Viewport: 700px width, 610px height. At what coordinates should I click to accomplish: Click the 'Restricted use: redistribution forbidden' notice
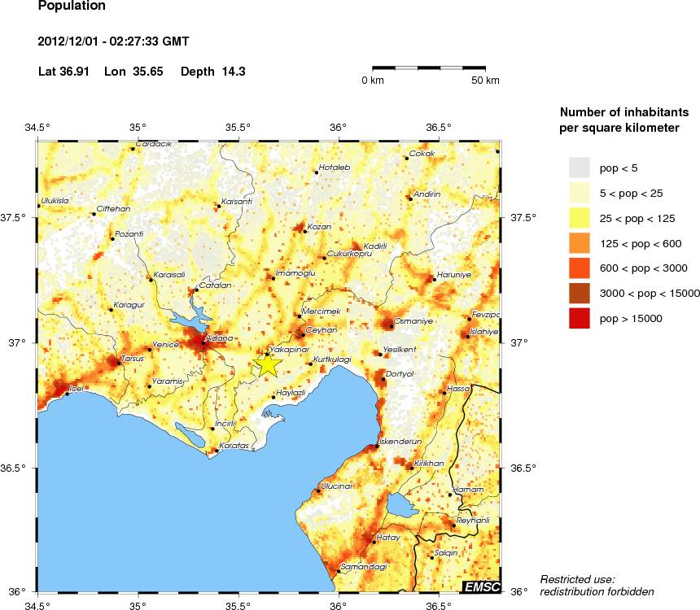click(597, 586)
